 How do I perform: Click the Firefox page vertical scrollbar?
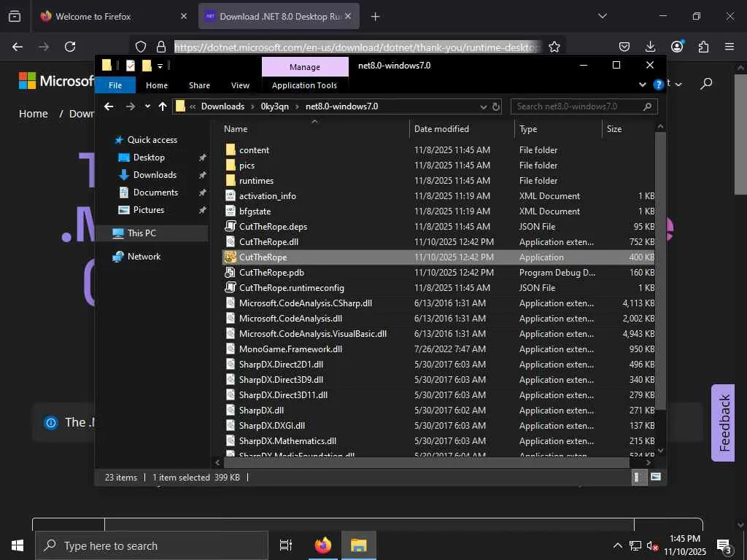pos(740,133)
